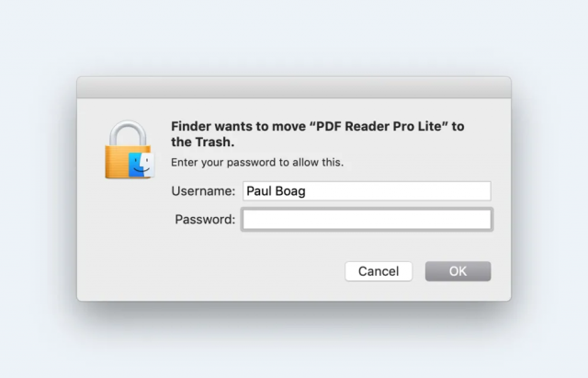
Task: Click the "Username:" label
Action: coord(204,191)
